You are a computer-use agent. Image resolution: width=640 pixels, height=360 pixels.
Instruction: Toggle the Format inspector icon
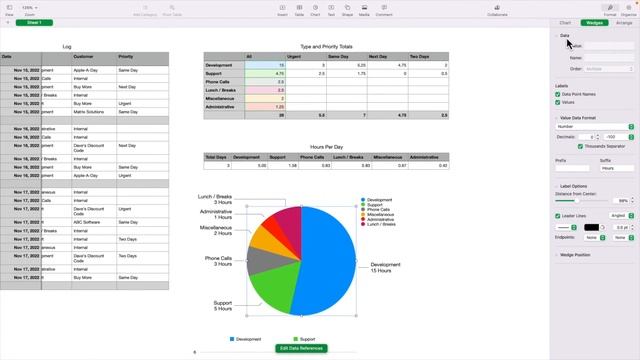(610, 8)
